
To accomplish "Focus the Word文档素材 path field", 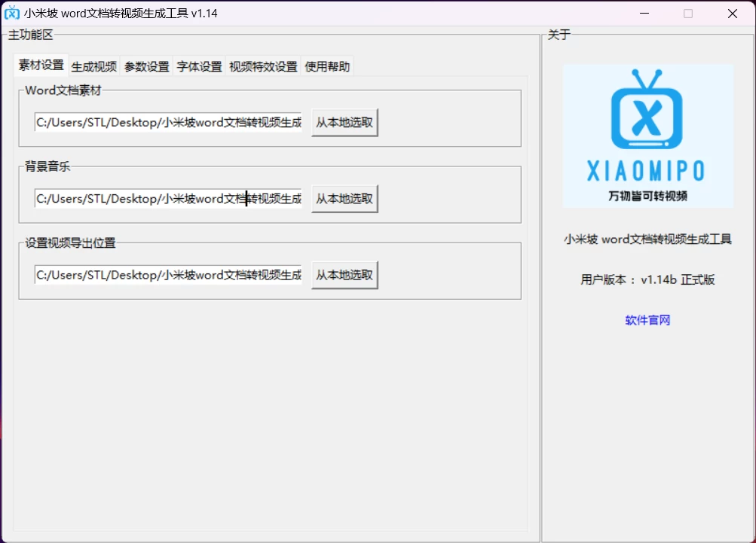I will pos(168,122).
